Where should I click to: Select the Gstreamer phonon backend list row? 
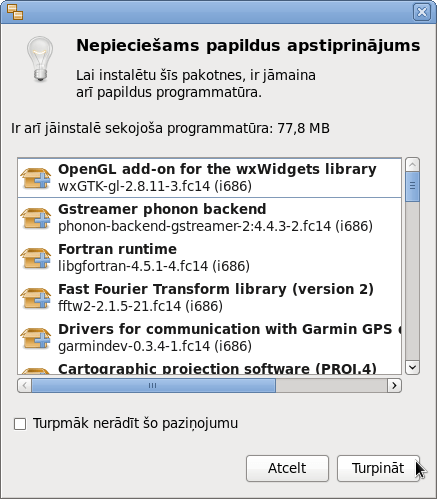click(209, 218)
